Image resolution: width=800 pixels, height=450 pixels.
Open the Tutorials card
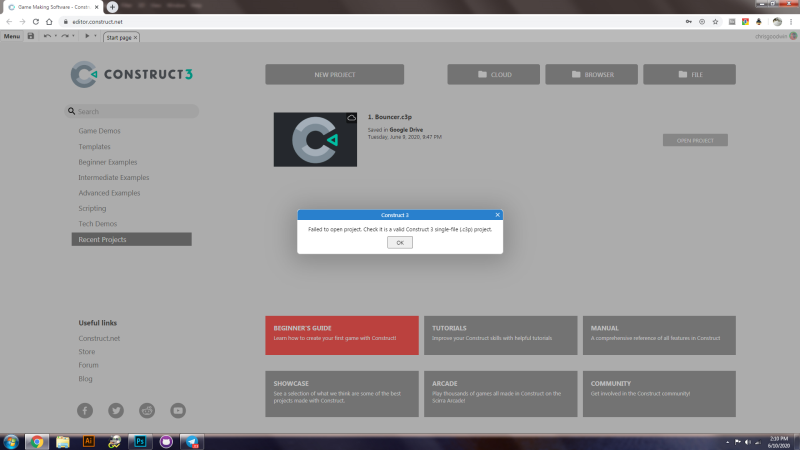(501, 335)
